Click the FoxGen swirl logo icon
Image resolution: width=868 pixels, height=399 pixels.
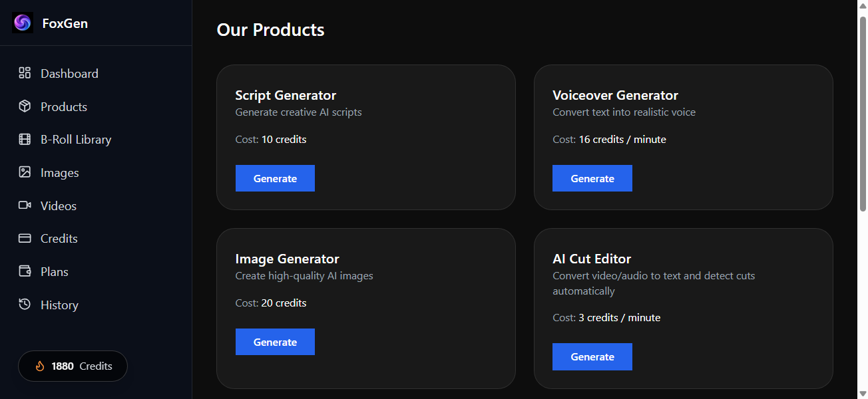click(x=22, y=23)
